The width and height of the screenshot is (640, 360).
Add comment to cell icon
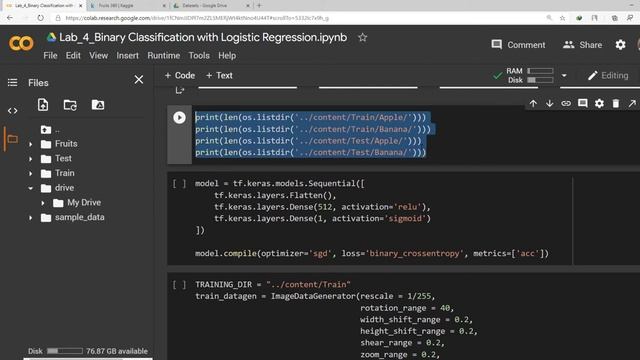coord(582,103)
